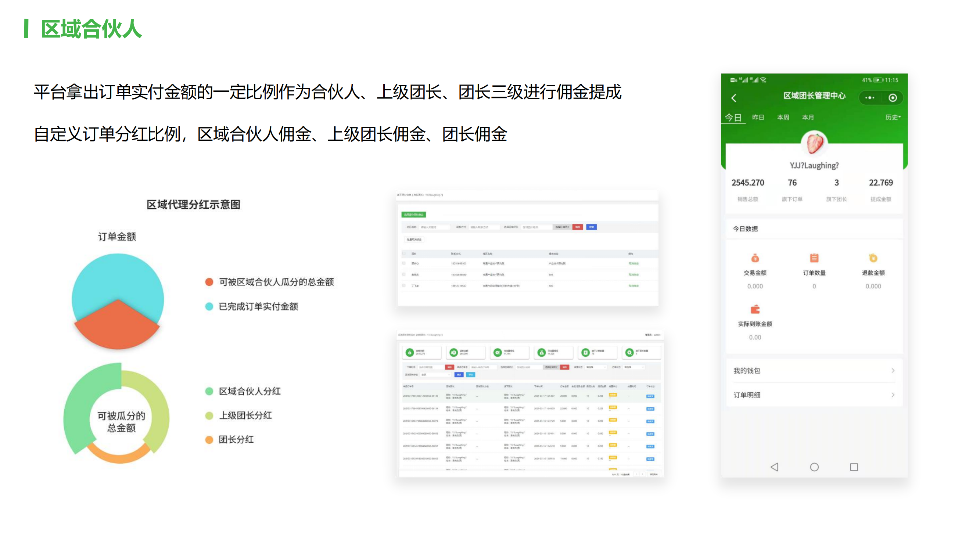Tap the Android home circle button
The width and height of the screenshot is (980, 551).
coord(814,467)
